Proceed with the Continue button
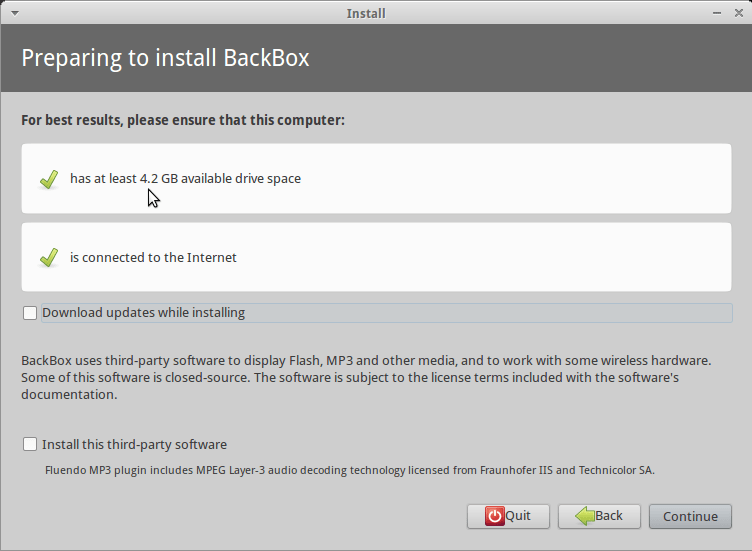 click(690, 516)
